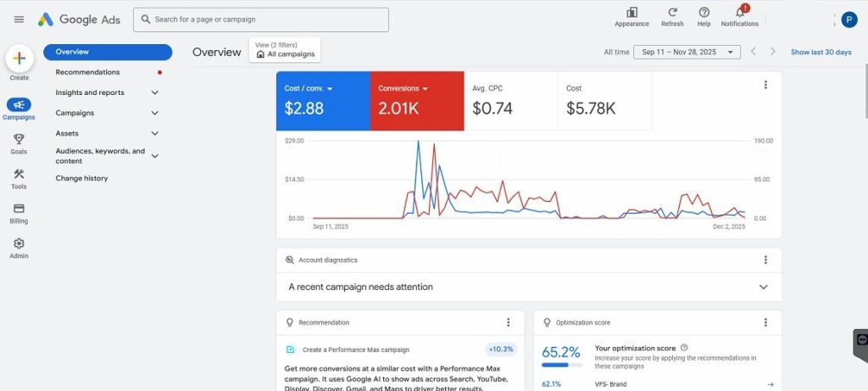Select Change history in the left menu

click(81, 178)
